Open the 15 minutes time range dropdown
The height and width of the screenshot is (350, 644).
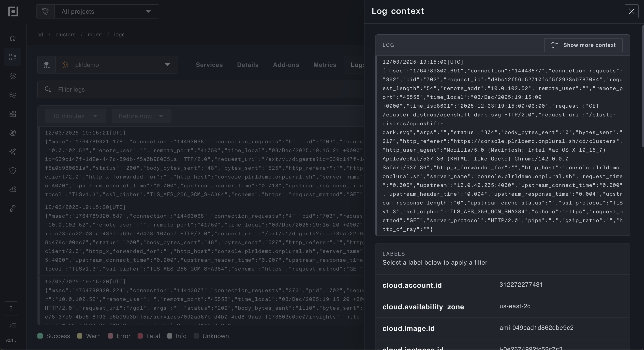click(75, 116)
